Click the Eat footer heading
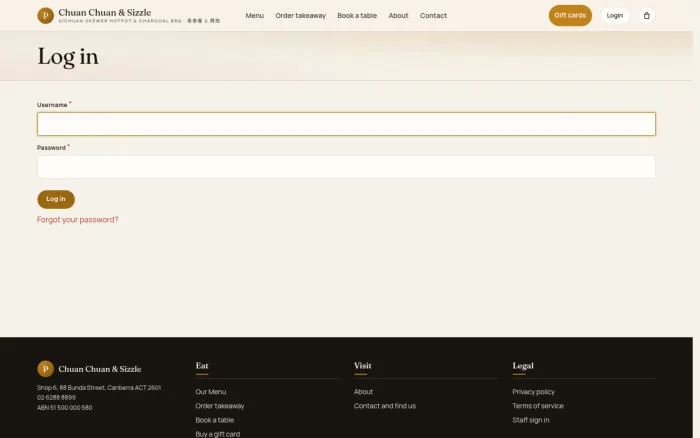The image size is (700, 438). point(202,366)
